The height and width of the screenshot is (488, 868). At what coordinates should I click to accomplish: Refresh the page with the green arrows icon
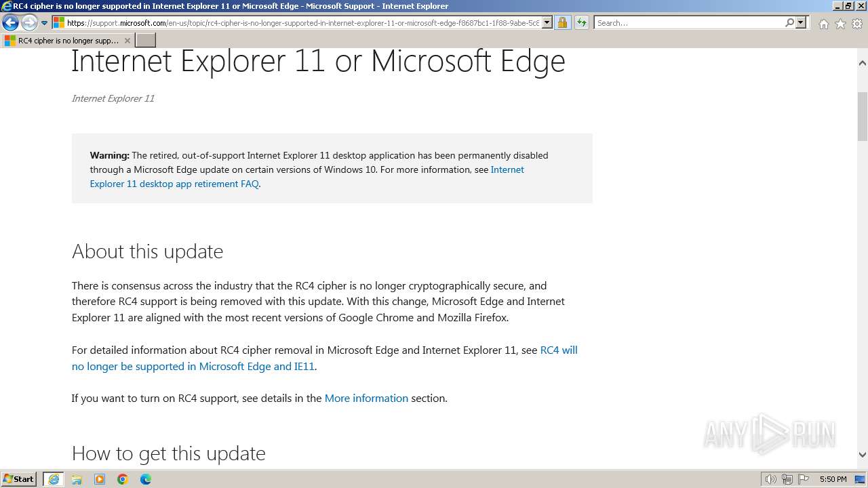click(581, 23)
